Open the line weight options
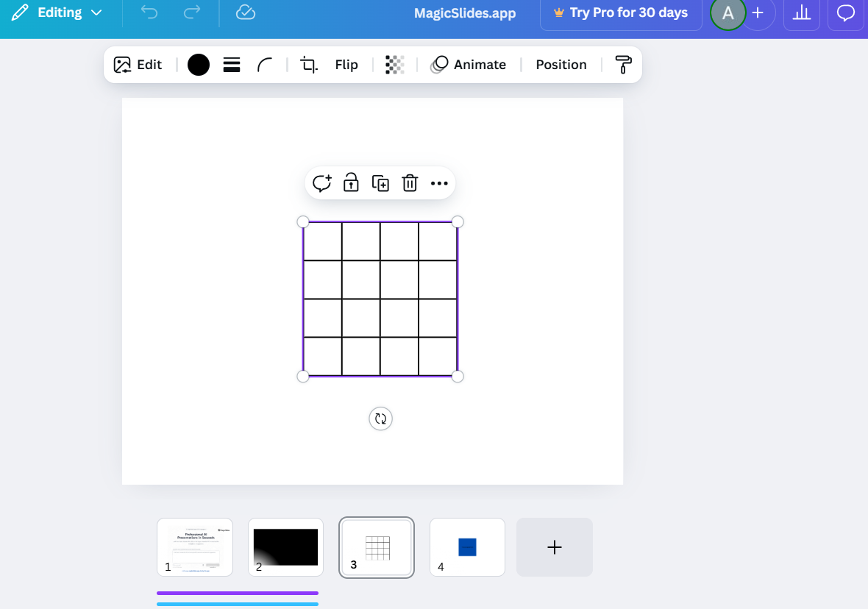The width and height of the screenshot is (868, 609). [232, 65]
